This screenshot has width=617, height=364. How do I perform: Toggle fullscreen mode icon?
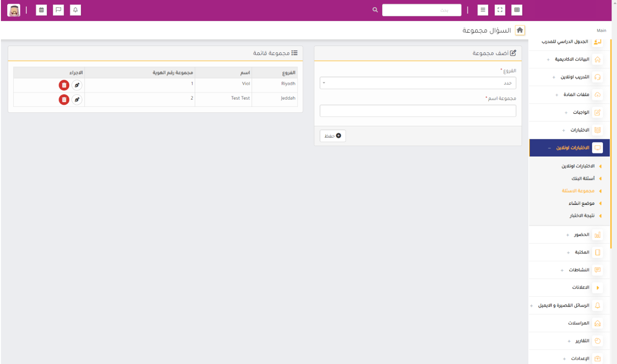tap(500, 10)
